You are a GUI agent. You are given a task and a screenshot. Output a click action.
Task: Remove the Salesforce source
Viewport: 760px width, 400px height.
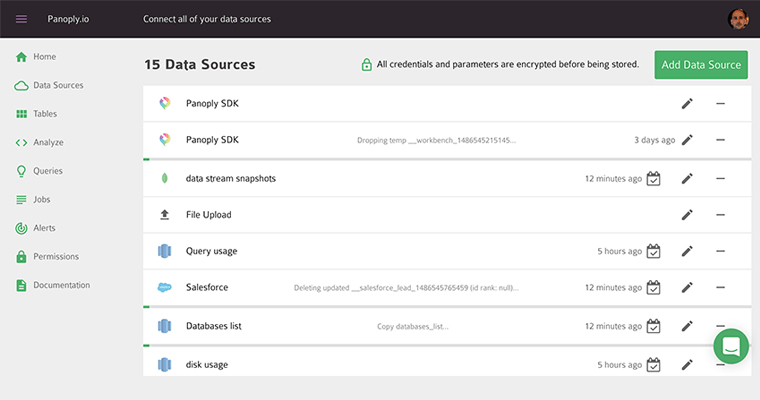720,288
